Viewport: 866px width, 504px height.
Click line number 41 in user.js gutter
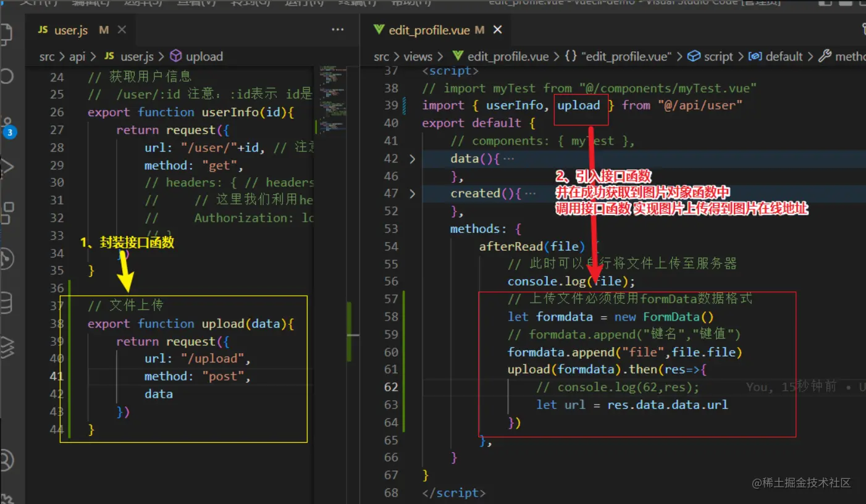tap(57, 376)
